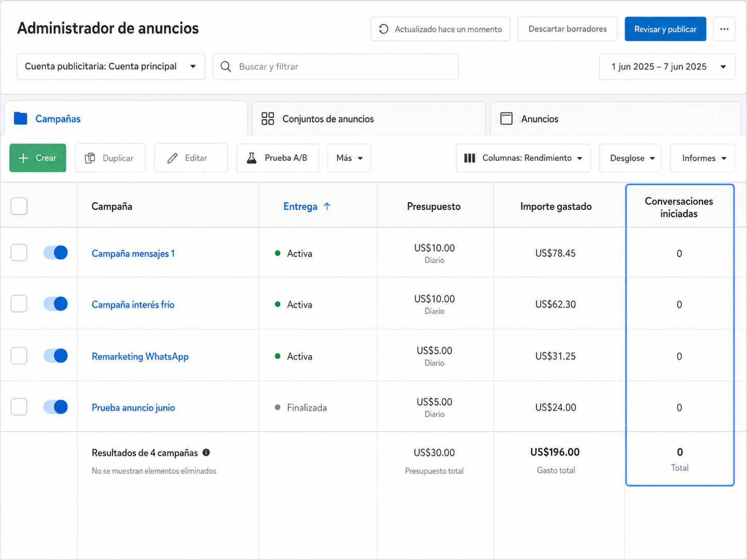Click the Conversaciones iniciadas column header
The height and width of the screenshot is (560, 747).
coord(679,207)
